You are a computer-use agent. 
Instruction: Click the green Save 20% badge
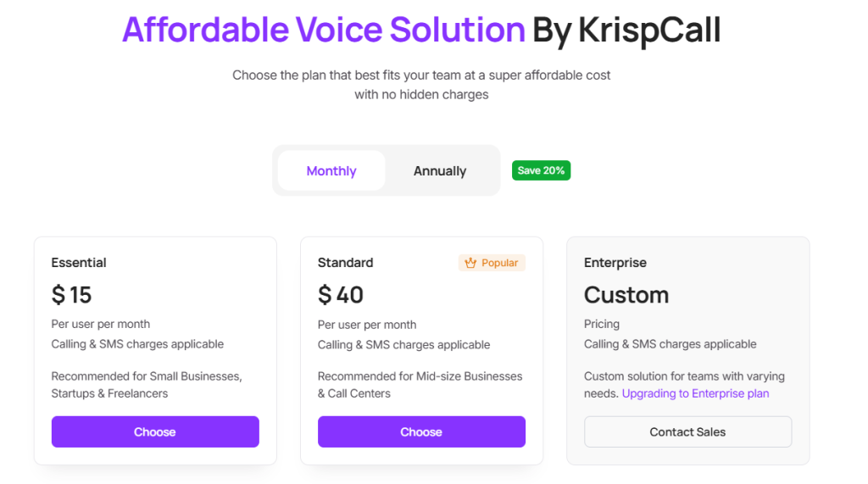541,170
